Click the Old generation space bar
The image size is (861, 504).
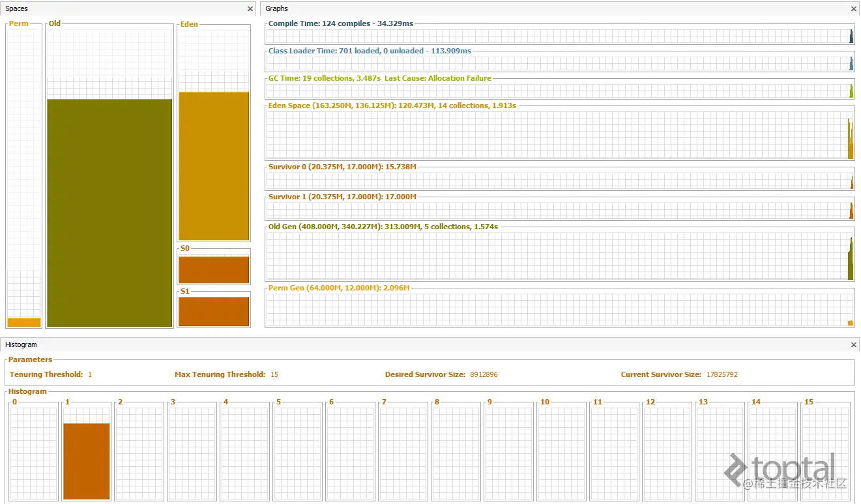109,213
